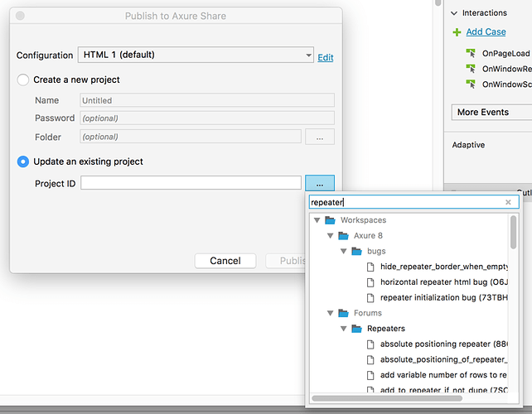Click the Repeaters folder label
Viewport: 532px width, 414px height.
[386, 329]
